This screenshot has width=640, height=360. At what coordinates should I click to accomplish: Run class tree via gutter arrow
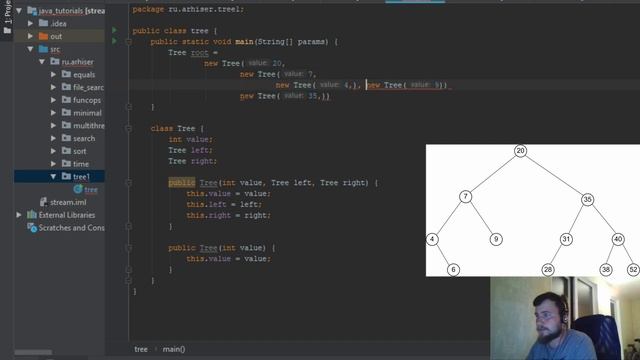[115, 30]
